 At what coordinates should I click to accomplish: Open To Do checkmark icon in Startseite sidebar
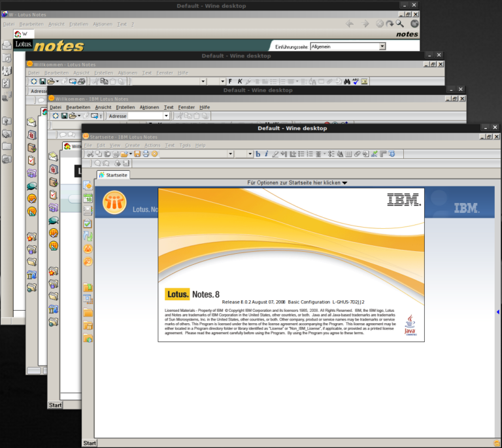pyautogui.click(x=88, y=224)
